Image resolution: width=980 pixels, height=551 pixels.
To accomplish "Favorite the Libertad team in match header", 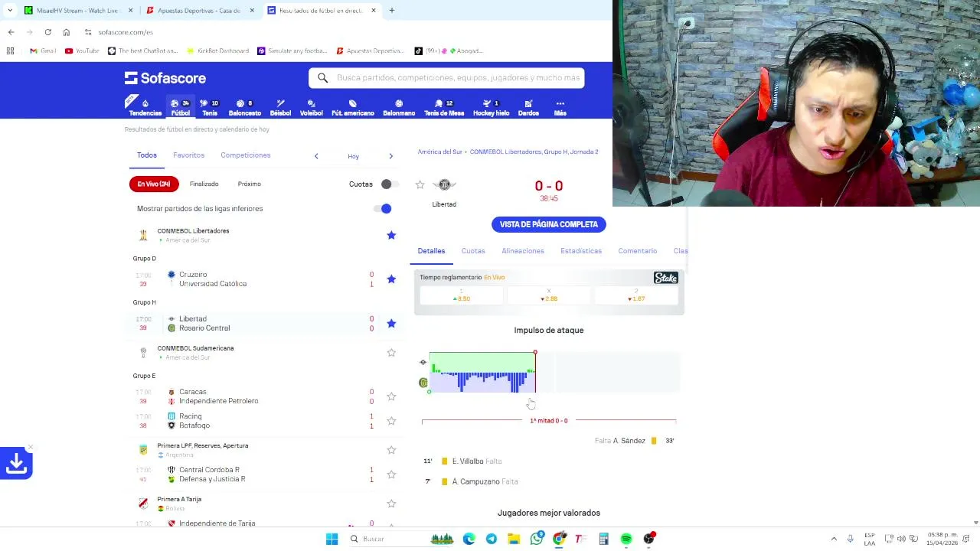I will pyautogui.click(x=420, y=184).
